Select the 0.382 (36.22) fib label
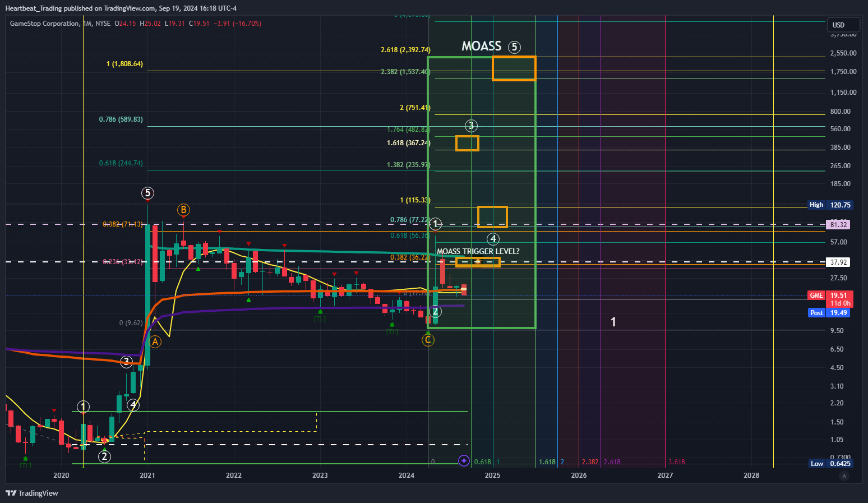 [410, 257]
